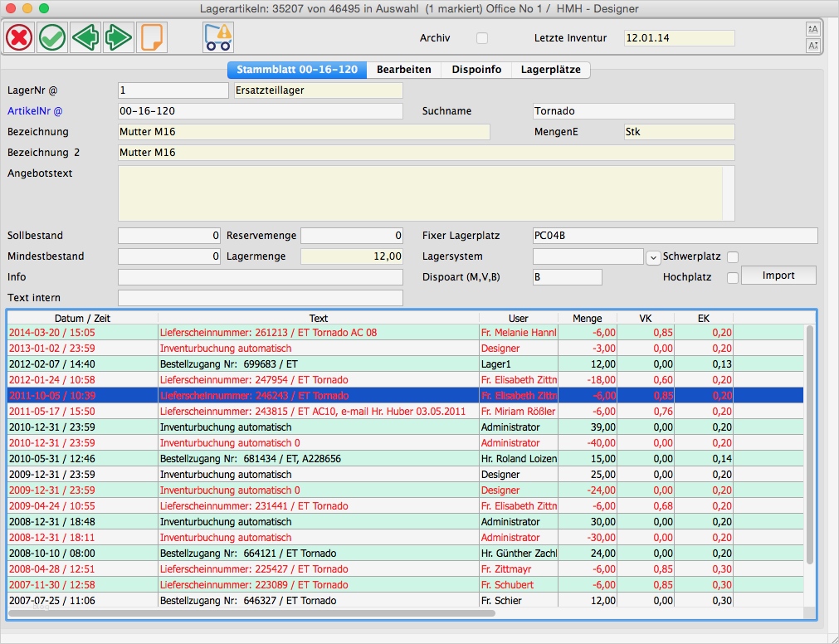This screenshot has height=644, width=839.
Task: Click the Import button
Action: [x=778, y=276]
